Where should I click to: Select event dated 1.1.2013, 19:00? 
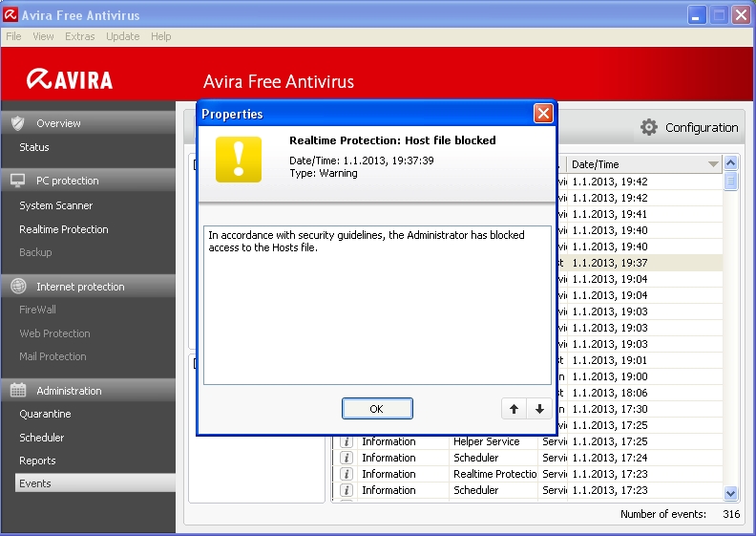[x=640, y=376]
